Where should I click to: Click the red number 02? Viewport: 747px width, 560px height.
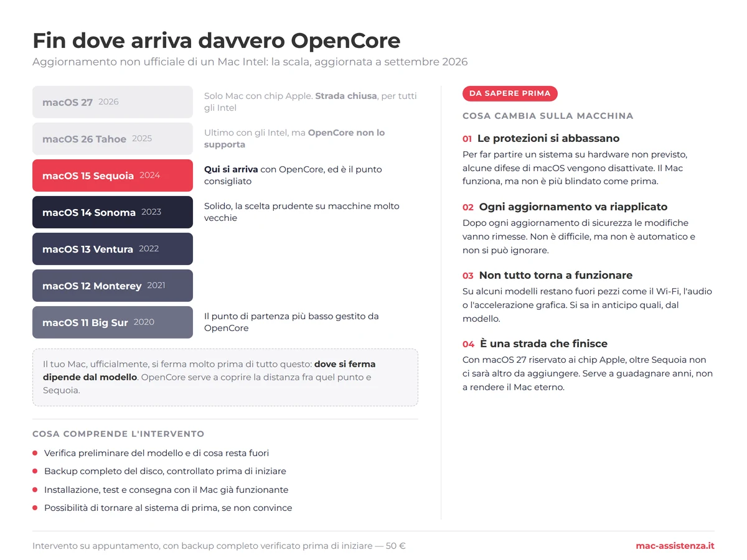tap(468, 207)
